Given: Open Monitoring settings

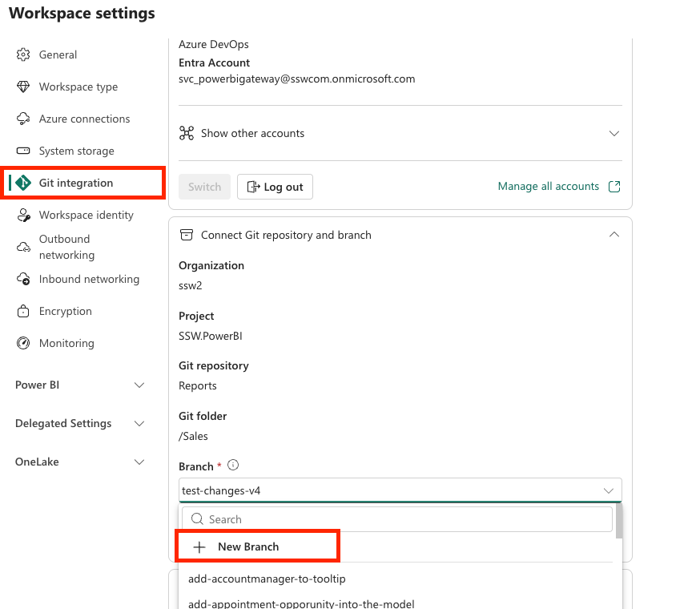Looking at the screenshot, I should tap(66, 343).
